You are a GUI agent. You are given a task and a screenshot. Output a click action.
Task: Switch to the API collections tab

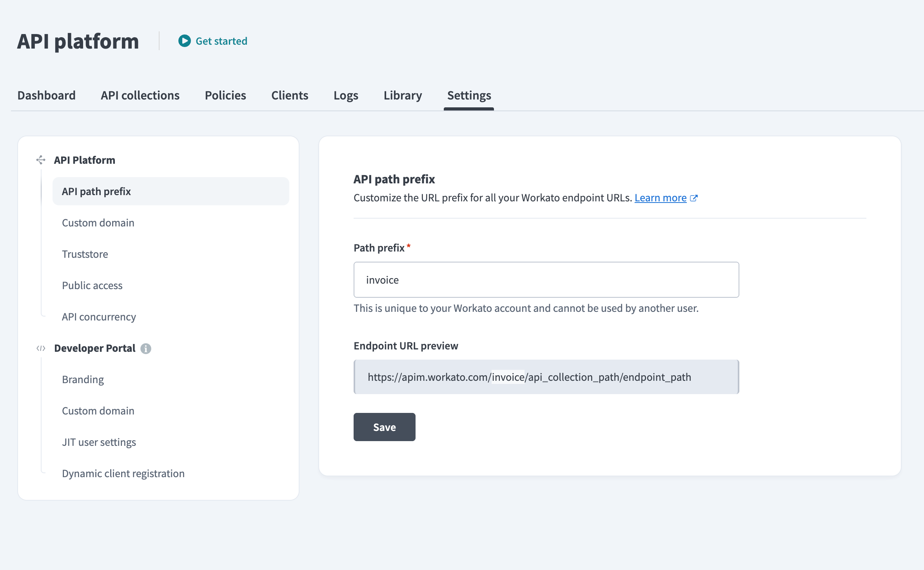[140, 95]
